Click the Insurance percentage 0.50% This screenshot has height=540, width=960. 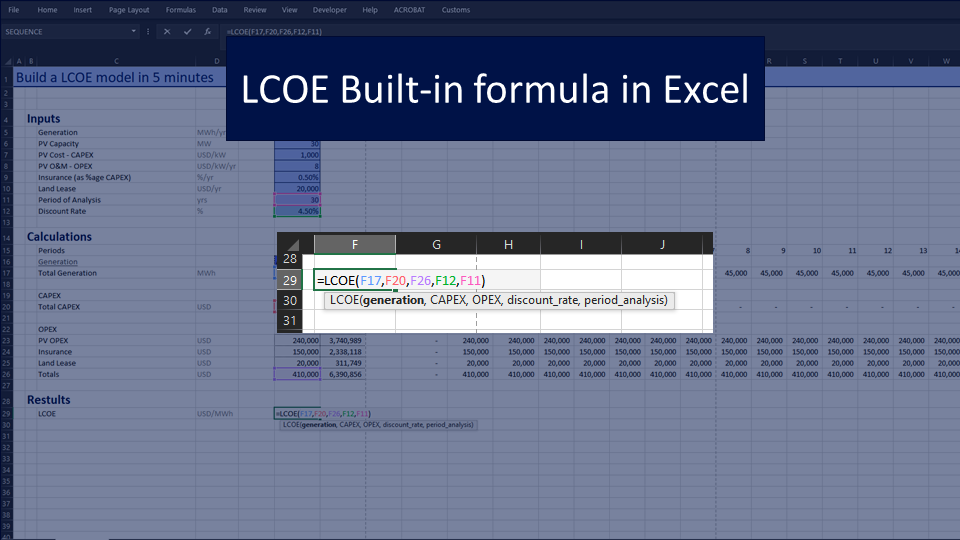coord(297,178)
